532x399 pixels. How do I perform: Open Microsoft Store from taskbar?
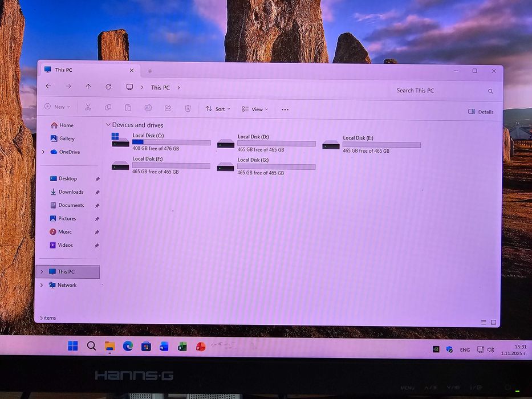click(146, 347)
